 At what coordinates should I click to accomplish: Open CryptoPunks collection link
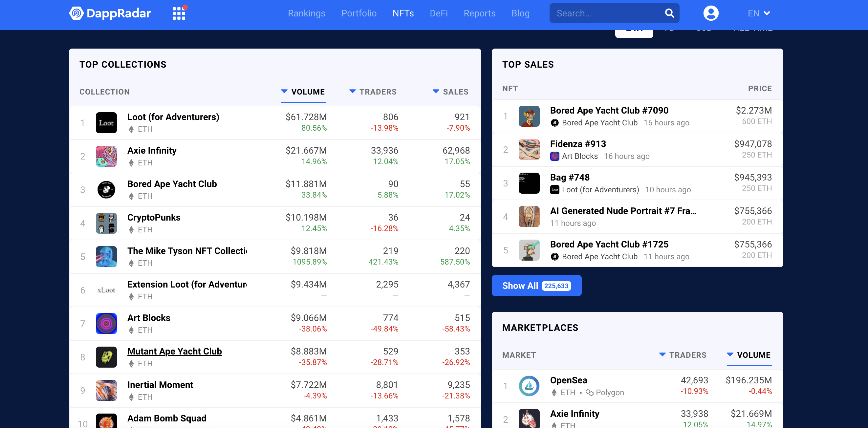pyautogui.click(x=154, y=217)
